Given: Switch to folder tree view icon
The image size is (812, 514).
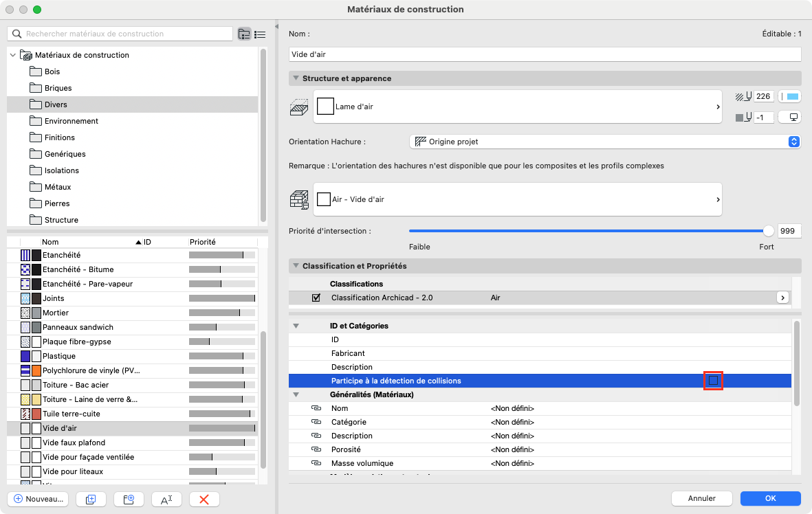Looking at the screenshot, I should tap(244, 34).
